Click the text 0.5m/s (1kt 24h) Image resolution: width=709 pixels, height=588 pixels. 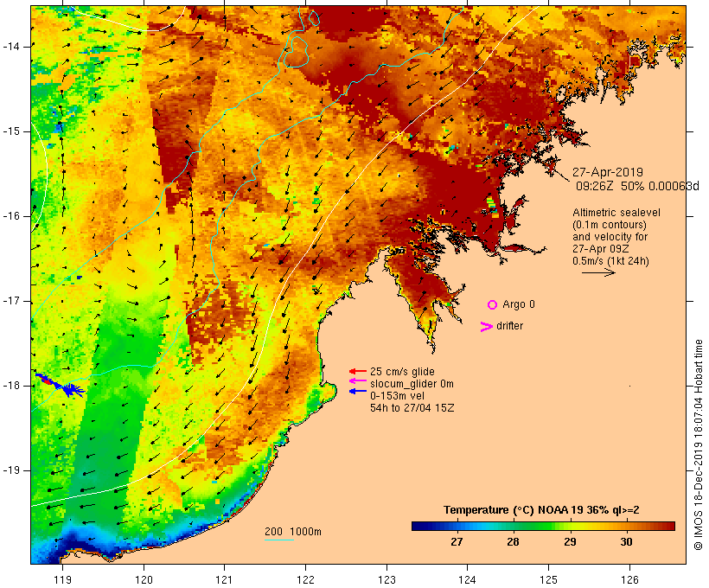tap(610, 261)
